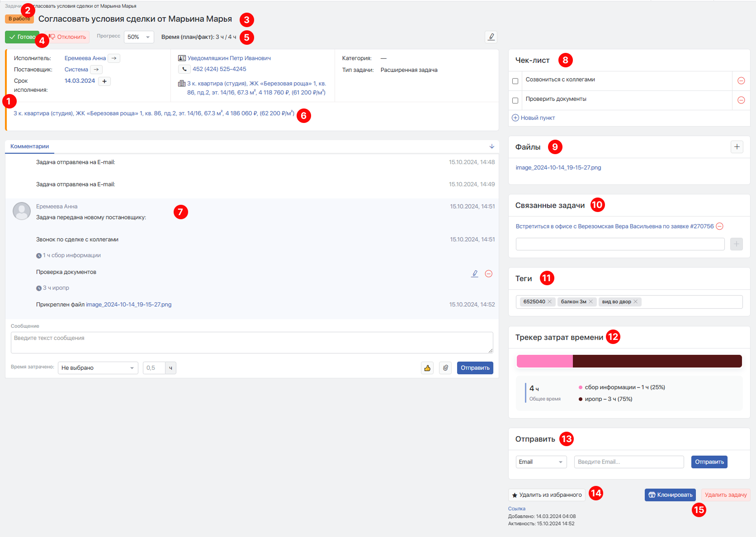Image resolution: width=756 pixels, height=537 pixels.
Task: Click the thumbs up icon in message form
Action: click(427, 368)
